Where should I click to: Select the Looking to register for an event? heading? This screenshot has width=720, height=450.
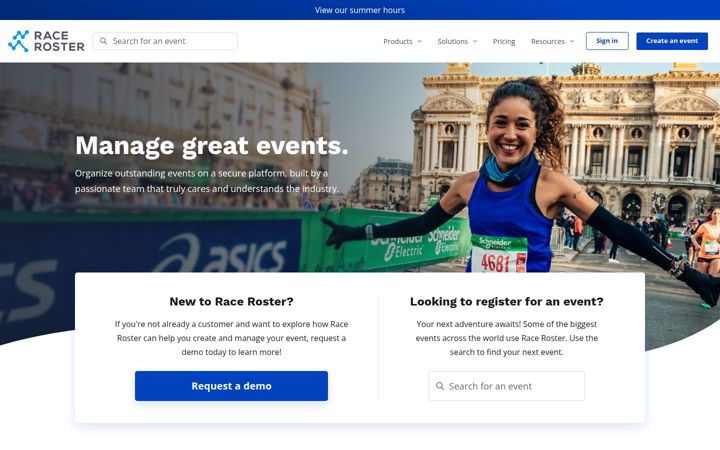click(506, 301)
